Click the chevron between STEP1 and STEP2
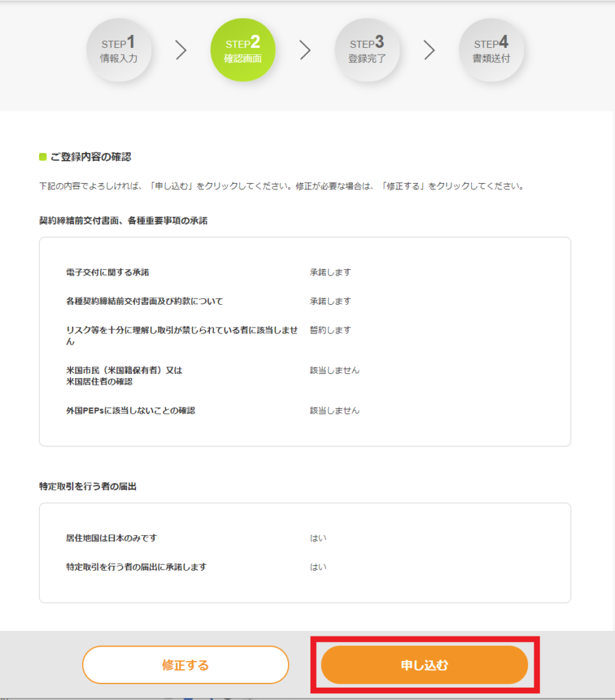The height and width of the screenshot is (700, 615). [x=181, y=50]
